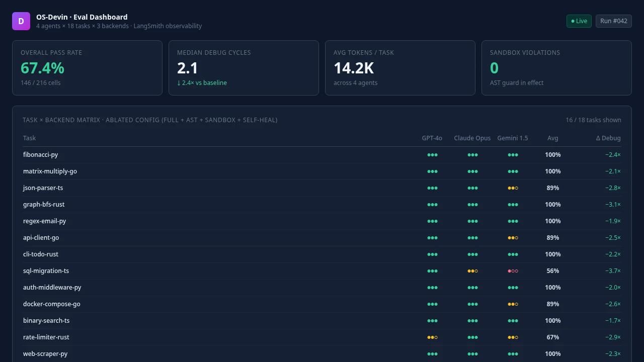Click the 89% average for json-parser-ts

[553, 188]
